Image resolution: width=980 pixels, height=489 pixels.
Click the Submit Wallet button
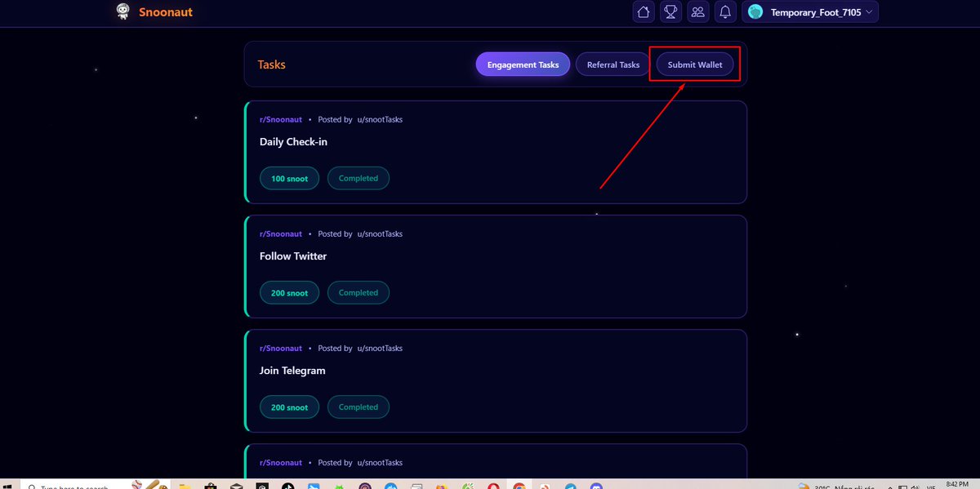coord(695,64)
